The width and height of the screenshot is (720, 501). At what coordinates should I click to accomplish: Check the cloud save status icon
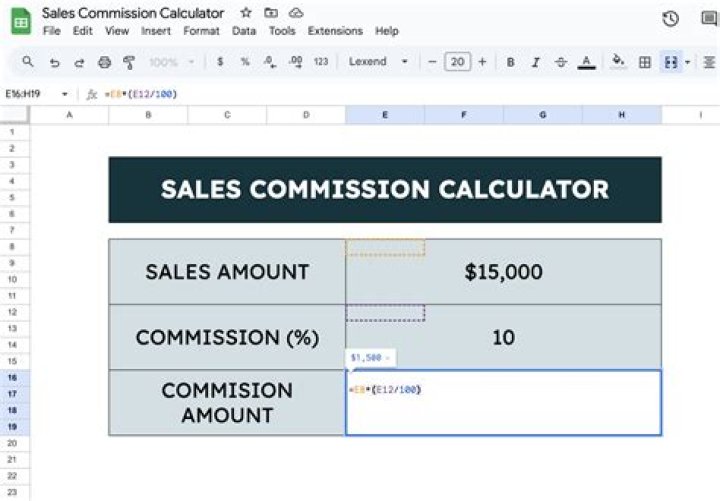pyautogui.click(x=296, y=13)
